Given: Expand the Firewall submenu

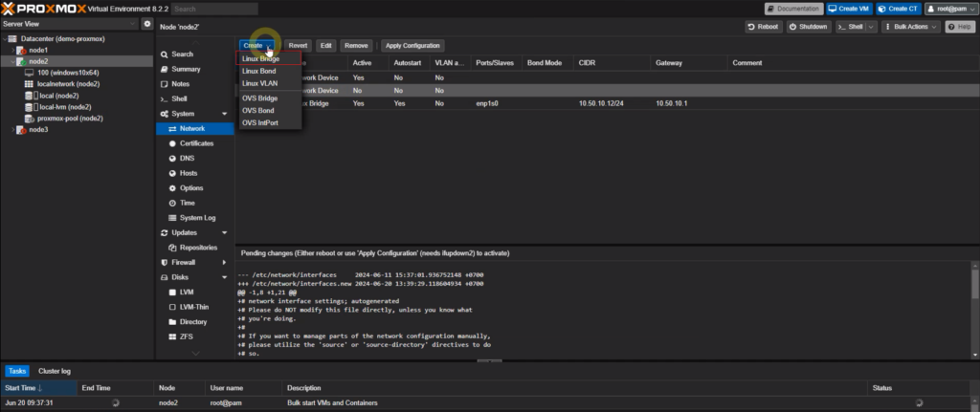Looking at the screenshot, I should [224, 263].
